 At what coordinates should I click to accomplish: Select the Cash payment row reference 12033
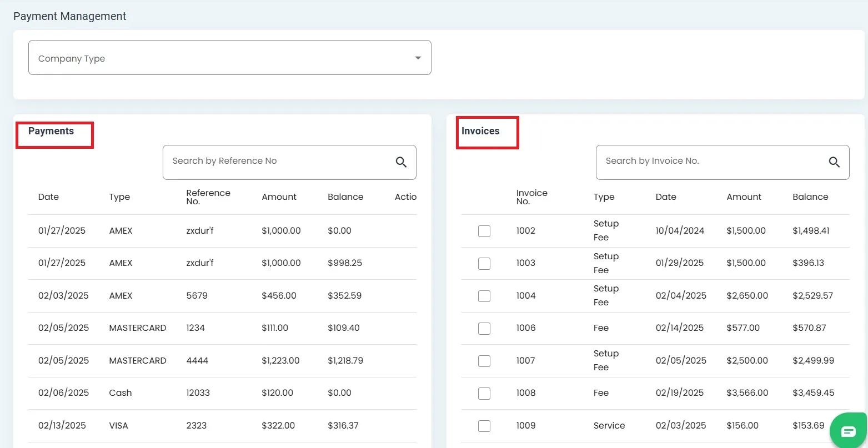click(x=198, y=393)
